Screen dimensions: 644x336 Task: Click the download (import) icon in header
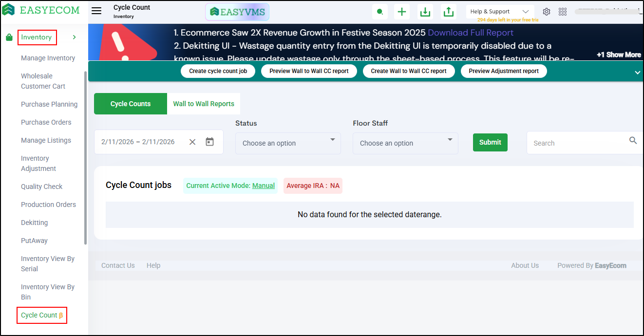click(425, 12)
